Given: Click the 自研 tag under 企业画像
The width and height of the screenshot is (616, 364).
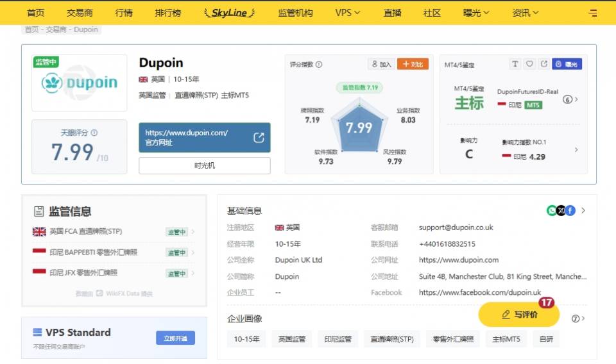Looking at the screenshot, I should click(546, 339).
